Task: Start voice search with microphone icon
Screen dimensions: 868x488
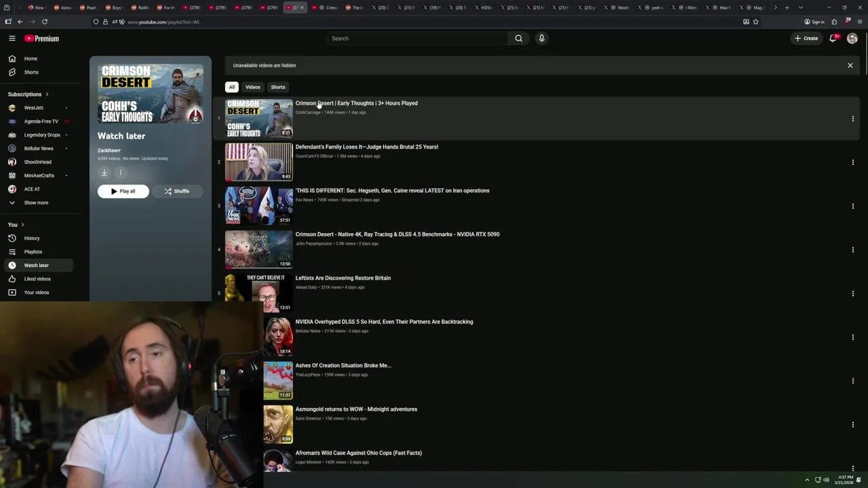Action: tap(542, 39)
